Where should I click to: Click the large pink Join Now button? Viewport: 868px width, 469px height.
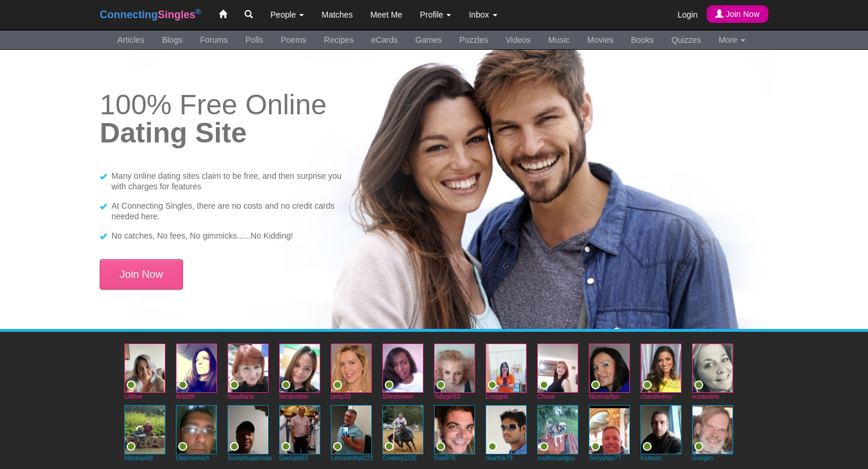click(x=141, y=274)
